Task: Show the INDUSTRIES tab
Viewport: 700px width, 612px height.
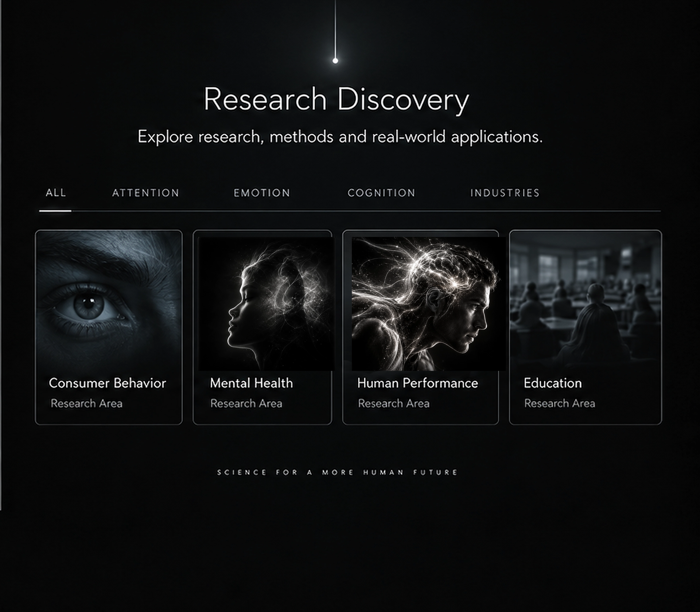Action: tap(505, 193)
